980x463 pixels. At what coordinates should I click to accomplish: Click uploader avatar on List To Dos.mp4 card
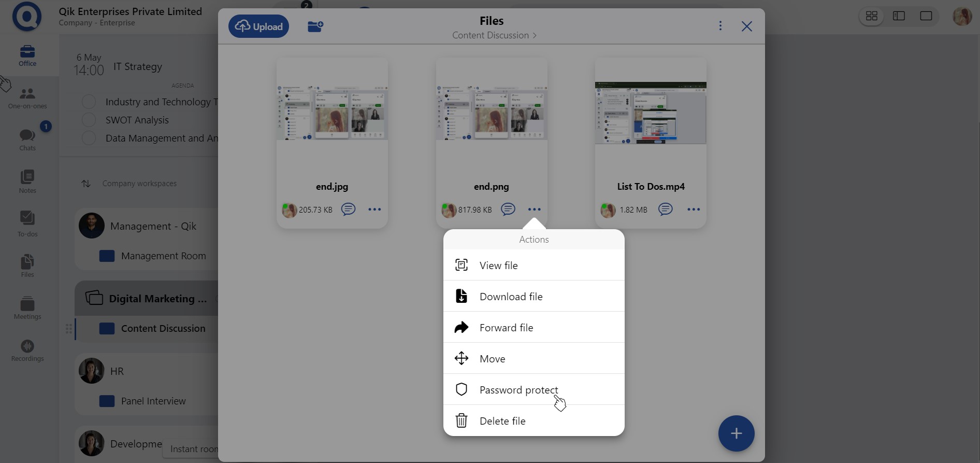(x=608, y=210)
